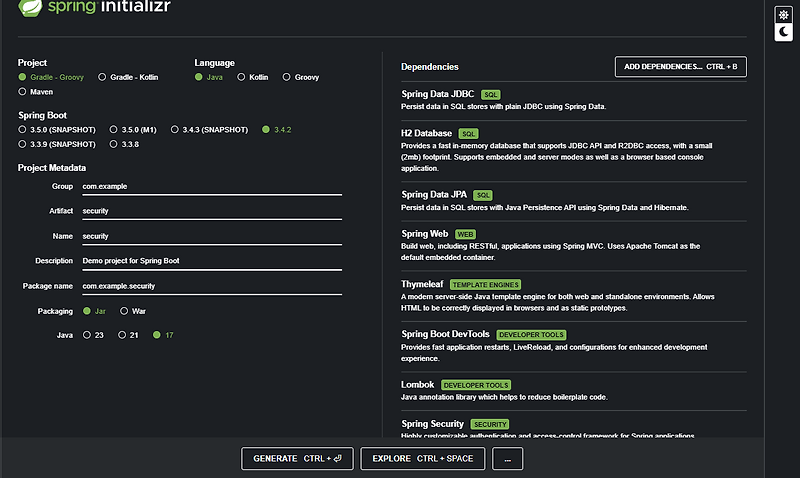Screen dimensions: 800x478
Task: Switch to dark theme moon icon
Action: point(783,32)
